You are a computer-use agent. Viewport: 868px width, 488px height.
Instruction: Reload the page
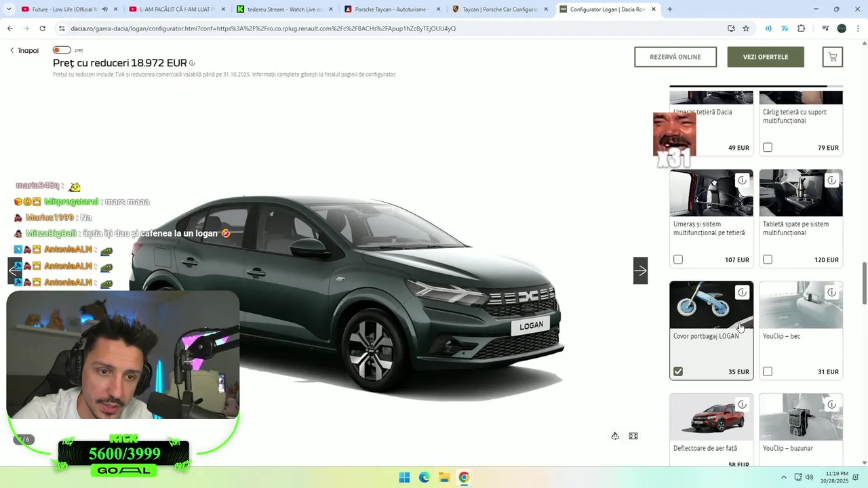[42, 28]
